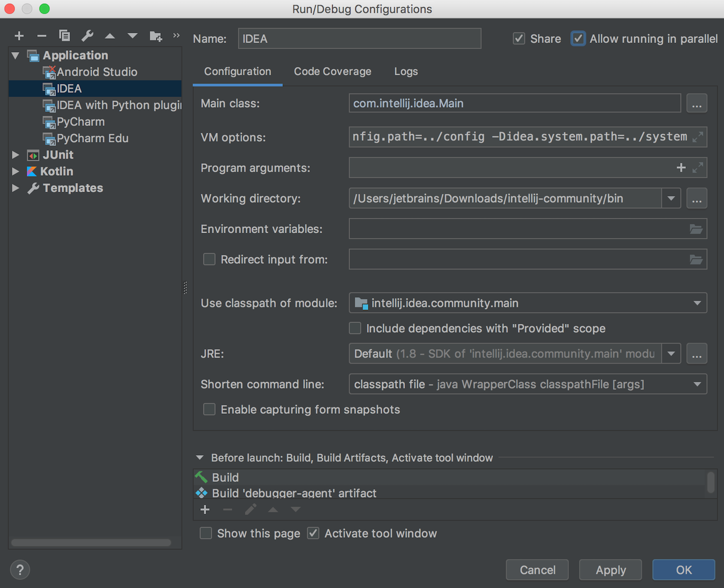724x588 pixels.
Task: Remove the selected configuration with minus icon
Action: [x=42, y=36]
